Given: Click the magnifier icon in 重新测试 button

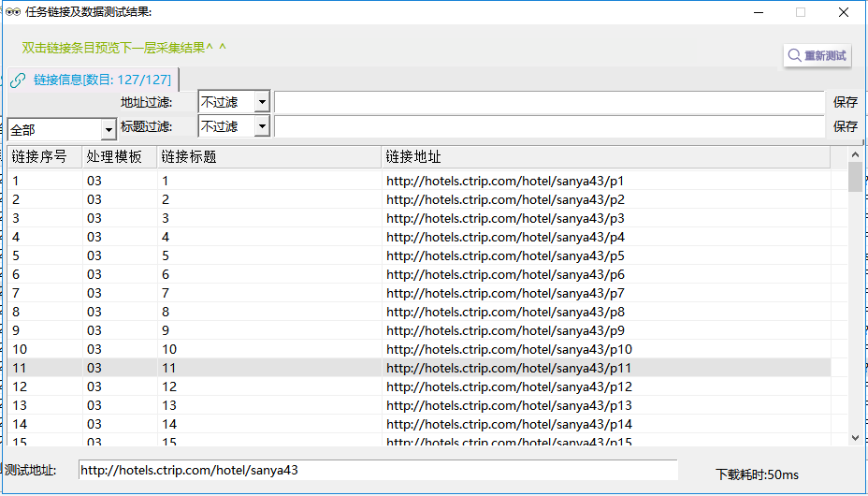Looking at the screenshot, I should tap(794, 55).
